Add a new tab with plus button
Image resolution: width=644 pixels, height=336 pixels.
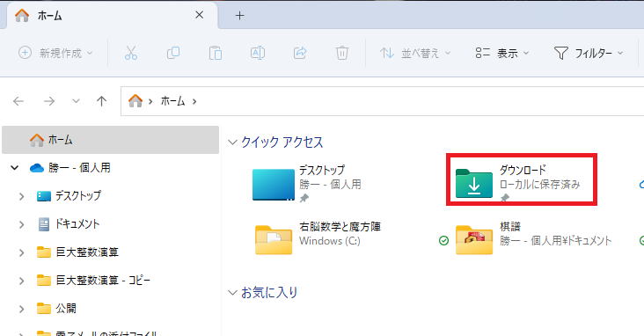(x=240, y=16)
